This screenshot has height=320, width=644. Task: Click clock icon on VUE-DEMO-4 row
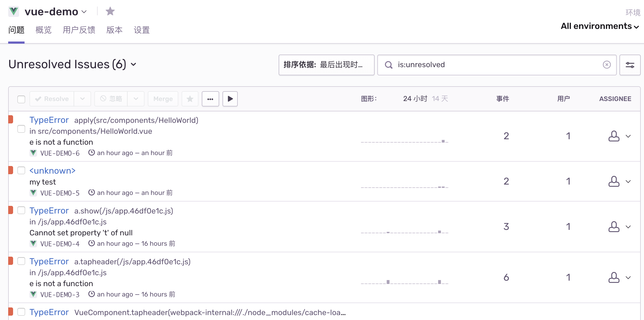(92, 243)
